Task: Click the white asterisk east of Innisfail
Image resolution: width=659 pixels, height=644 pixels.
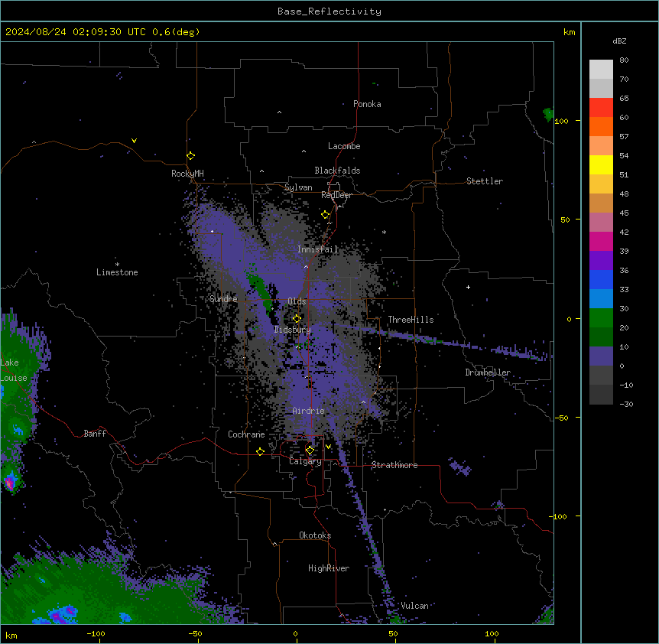Action: [384, 232]
